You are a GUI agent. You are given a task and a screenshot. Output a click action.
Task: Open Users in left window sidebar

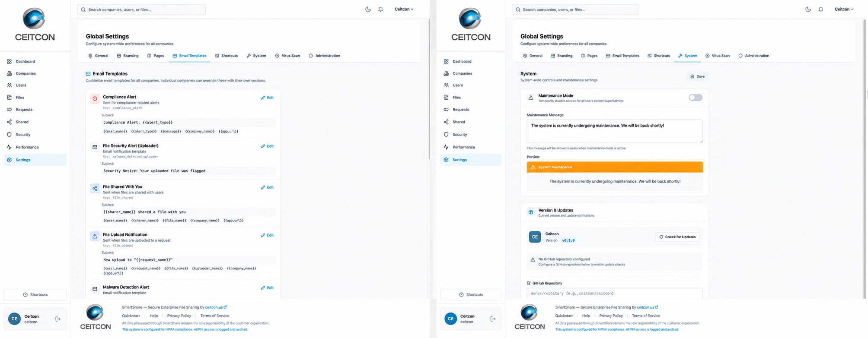pyautogui.click(x=35, y=85)
